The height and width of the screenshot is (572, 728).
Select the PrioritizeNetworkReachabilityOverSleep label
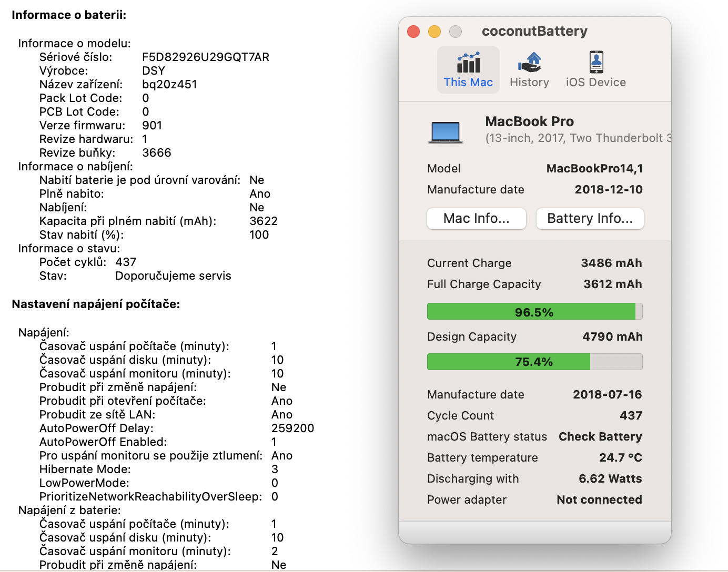click(150, 496)
